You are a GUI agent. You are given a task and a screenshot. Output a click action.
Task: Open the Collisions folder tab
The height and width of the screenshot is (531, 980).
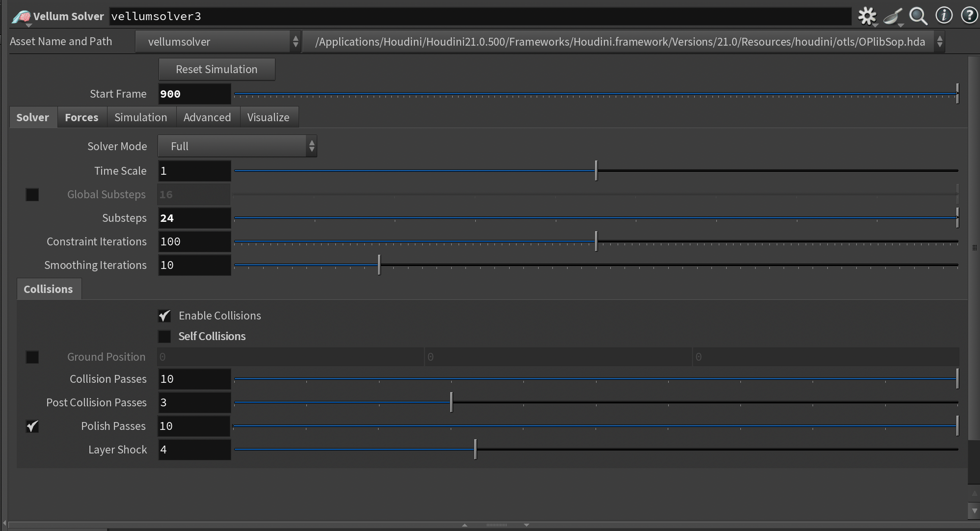(48, 290)
